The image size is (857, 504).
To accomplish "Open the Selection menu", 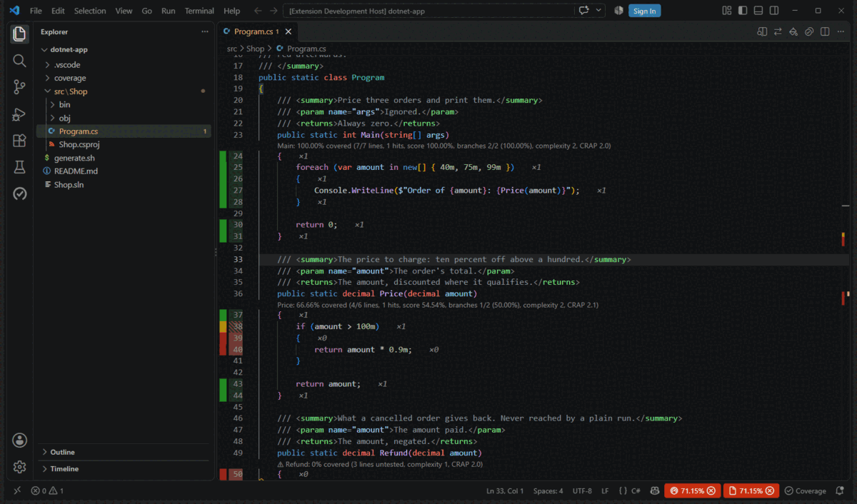I will click(x=90, y=11).
